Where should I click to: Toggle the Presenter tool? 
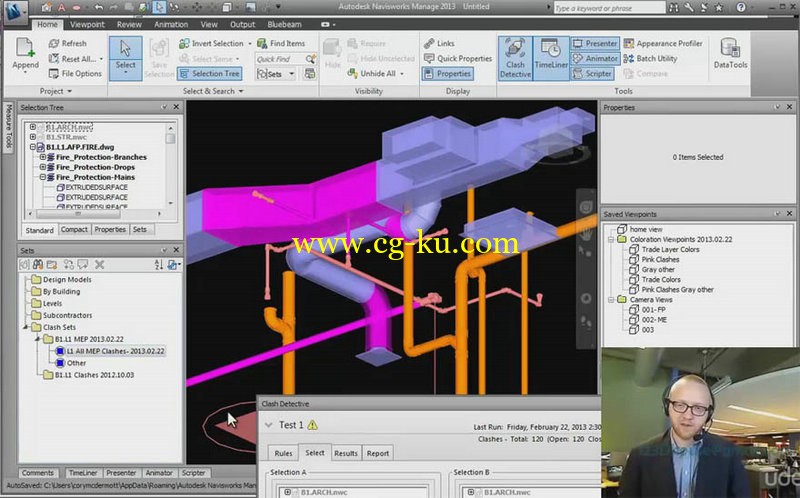click(595, 43)
